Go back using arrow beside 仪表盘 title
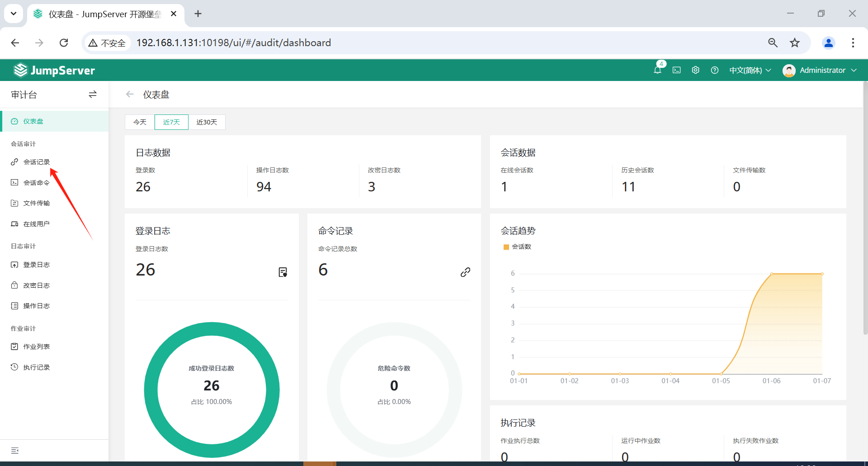Viewport: 868px width, 466px height. 130,94
